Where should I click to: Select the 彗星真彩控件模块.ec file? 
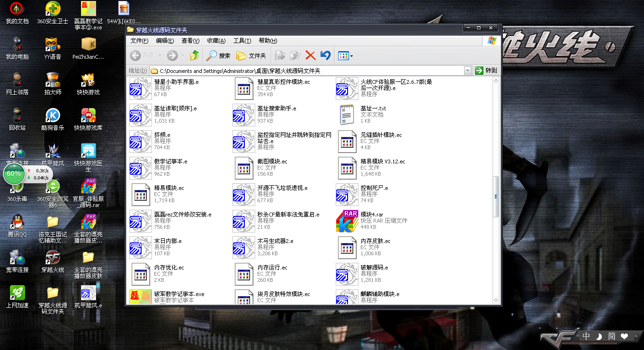[272, 88]
